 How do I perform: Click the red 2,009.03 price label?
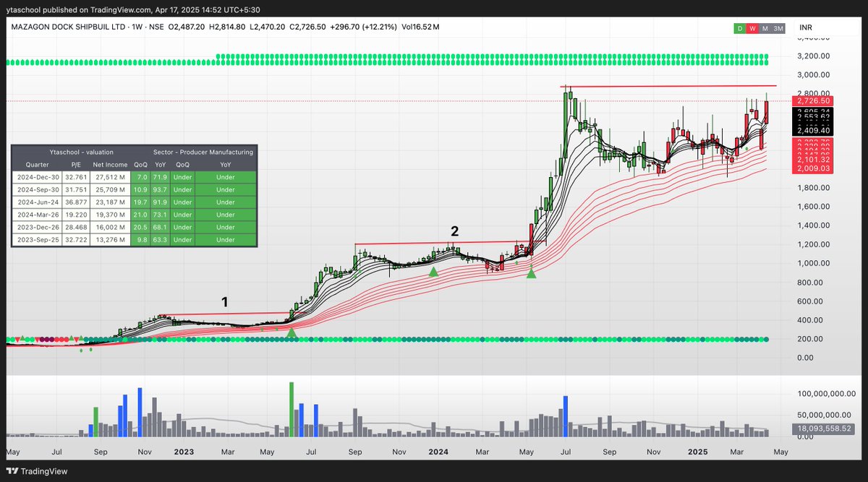[814, 168]
